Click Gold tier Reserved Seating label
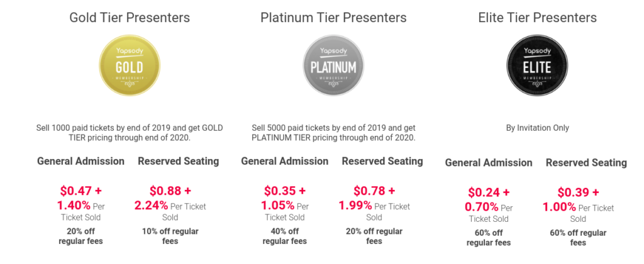This screenshot has width=644, height=264. (x=178, y=161)
